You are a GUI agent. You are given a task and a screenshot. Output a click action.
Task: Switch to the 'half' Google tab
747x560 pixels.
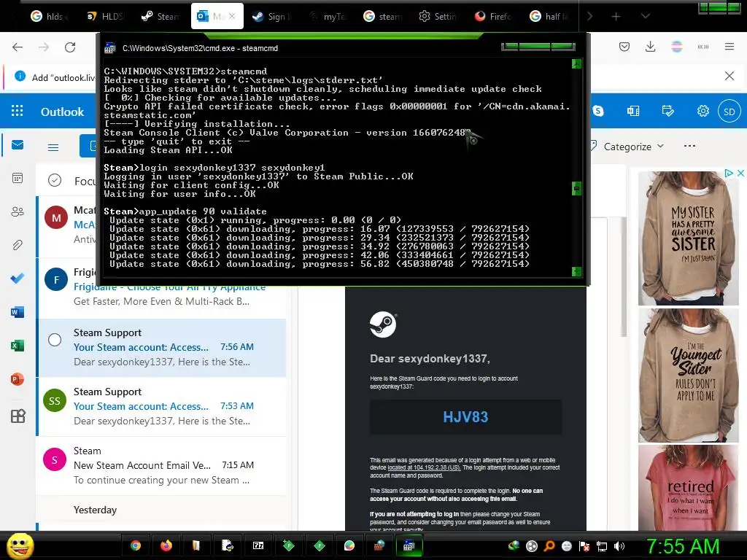coord(549,16)
